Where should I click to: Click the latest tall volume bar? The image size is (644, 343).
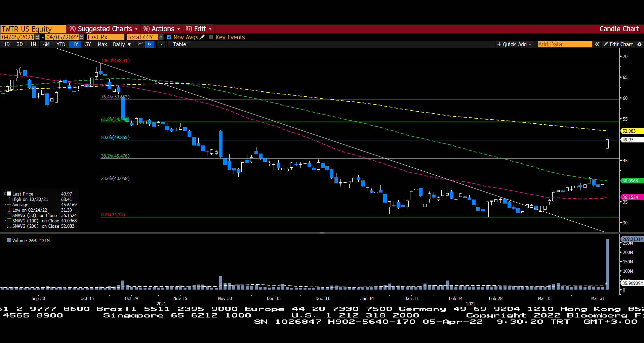[x=607, y=264]
